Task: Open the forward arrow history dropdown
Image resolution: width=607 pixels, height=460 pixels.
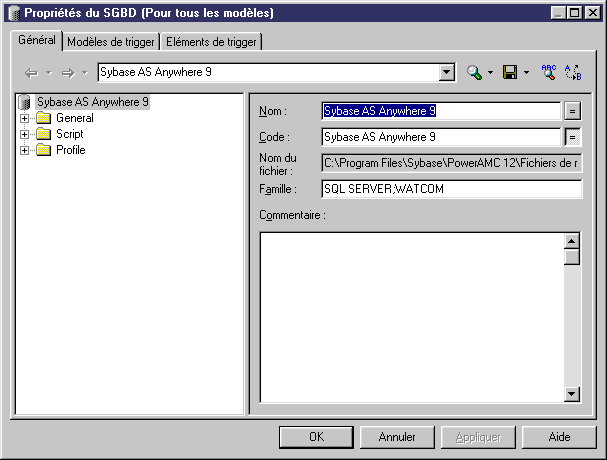Action: (85, 72)
